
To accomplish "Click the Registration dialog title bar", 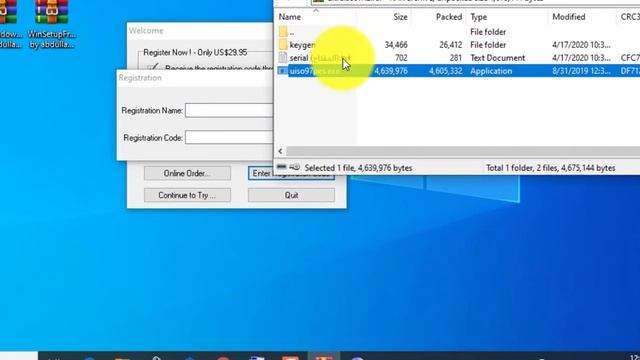I will click(x=195, y=78).
